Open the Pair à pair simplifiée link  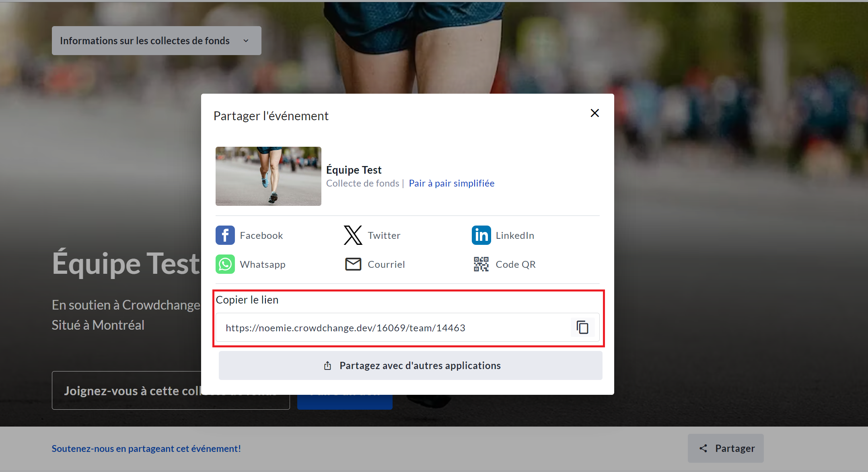point(451,183)
